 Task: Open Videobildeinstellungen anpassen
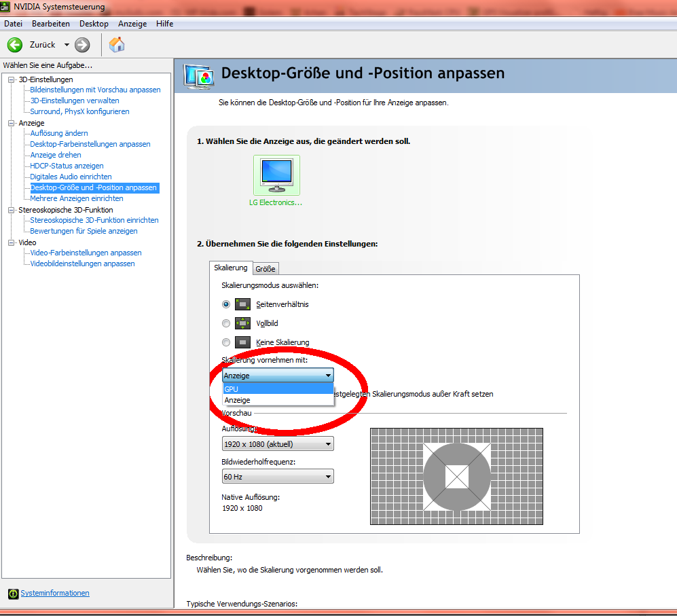pyautogui.click(x=82, y=264)
